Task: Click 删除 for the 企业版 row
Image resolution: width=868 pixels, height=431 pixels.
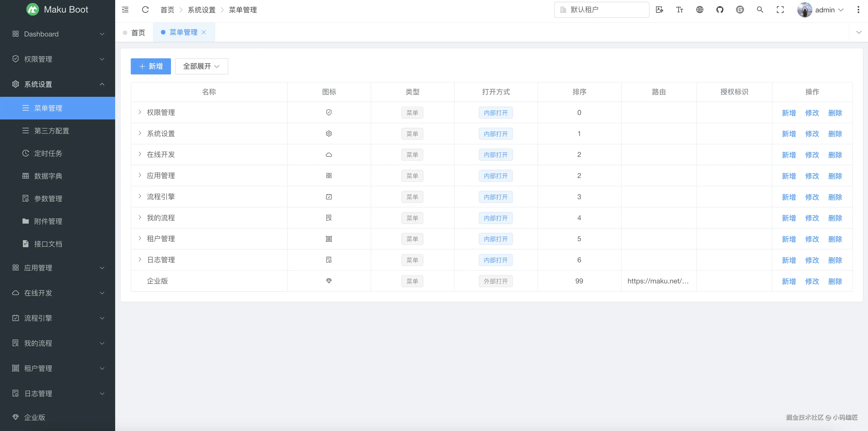Action: [x=835, y=281]
